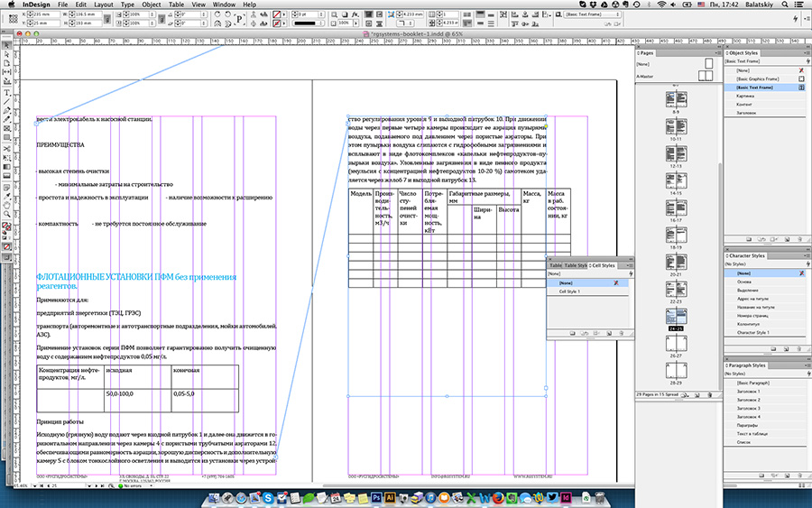Image resolution: width=812 pixels, height=508 pixels.
Task: Click A-Master page thumbnail
Action: tap(706, 76)
